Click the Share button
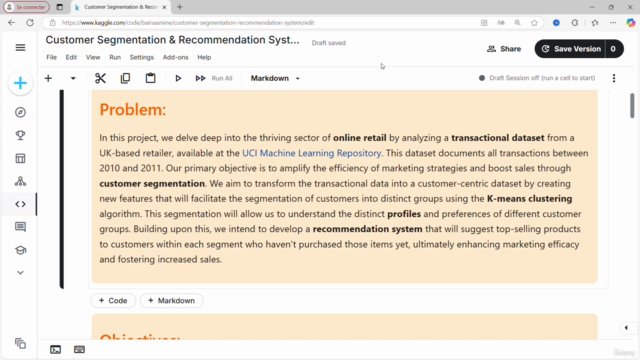This screenshot has height=360, width=640. 504,49
